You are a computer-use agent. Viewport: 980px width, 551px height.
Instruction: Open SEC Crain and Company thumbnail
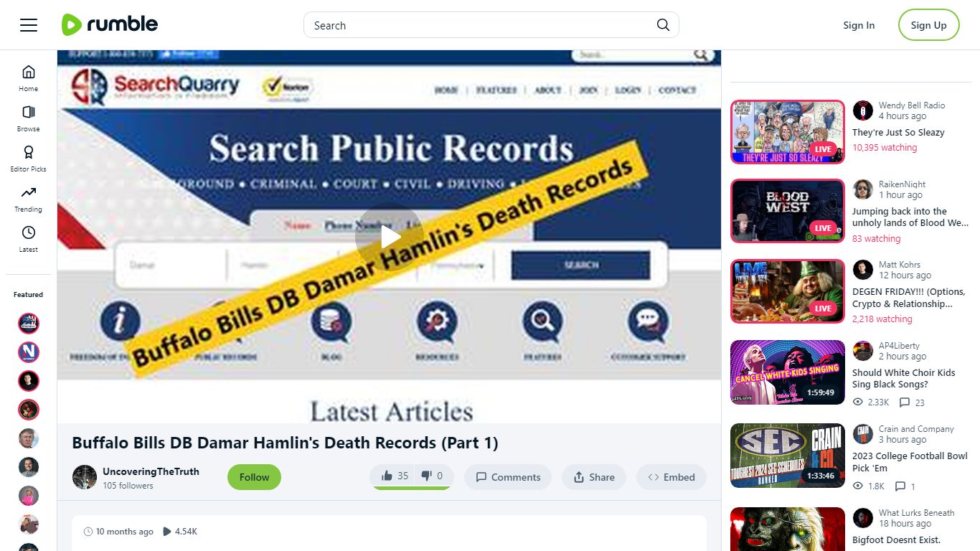click(x=788, y=456)
